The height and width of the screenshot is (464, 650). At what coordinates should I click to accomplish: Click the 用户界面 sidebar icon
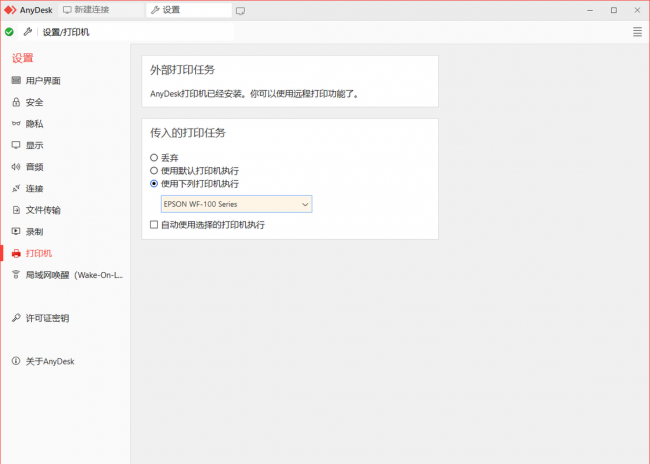coord(16,80)
